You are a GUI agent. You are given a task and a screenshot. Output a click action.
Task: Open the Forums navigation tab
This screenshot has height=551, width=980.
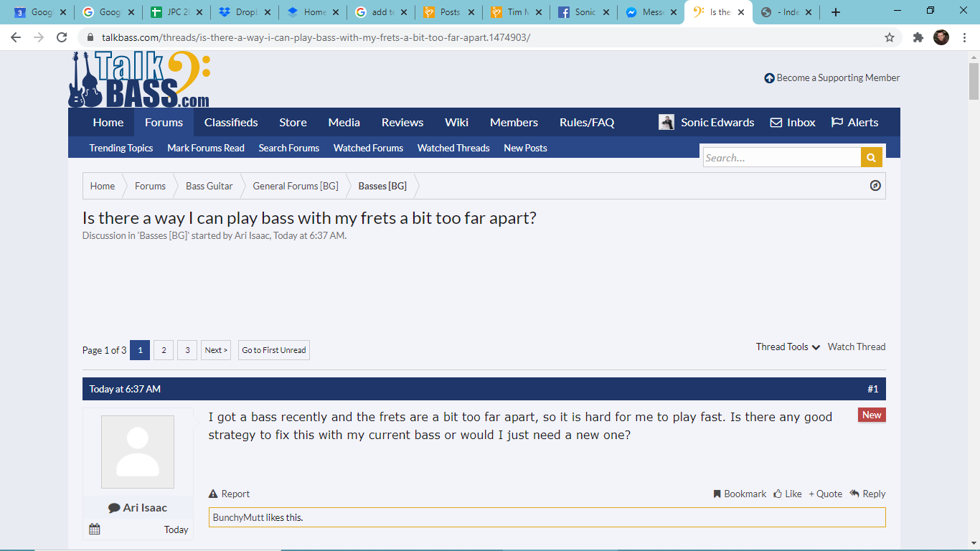tap(164, 122)
